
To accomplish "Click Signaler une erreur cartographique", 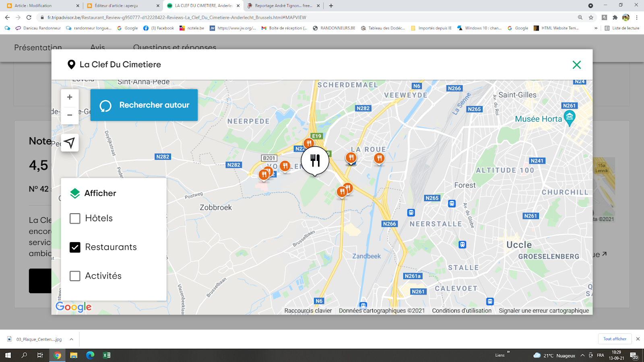I will (x=544, y=311).
